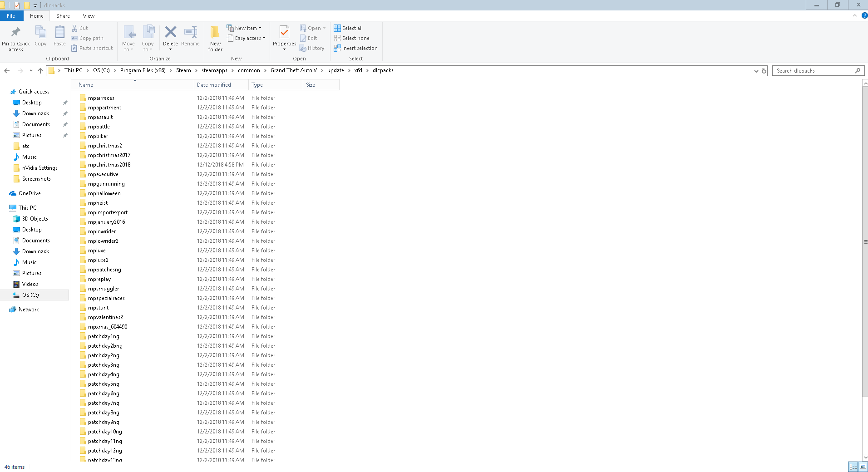This screenshot has height=472, width=868.
Task: Click Edit in the Open group
Action: pyautogui.click(x=308, y=38)
